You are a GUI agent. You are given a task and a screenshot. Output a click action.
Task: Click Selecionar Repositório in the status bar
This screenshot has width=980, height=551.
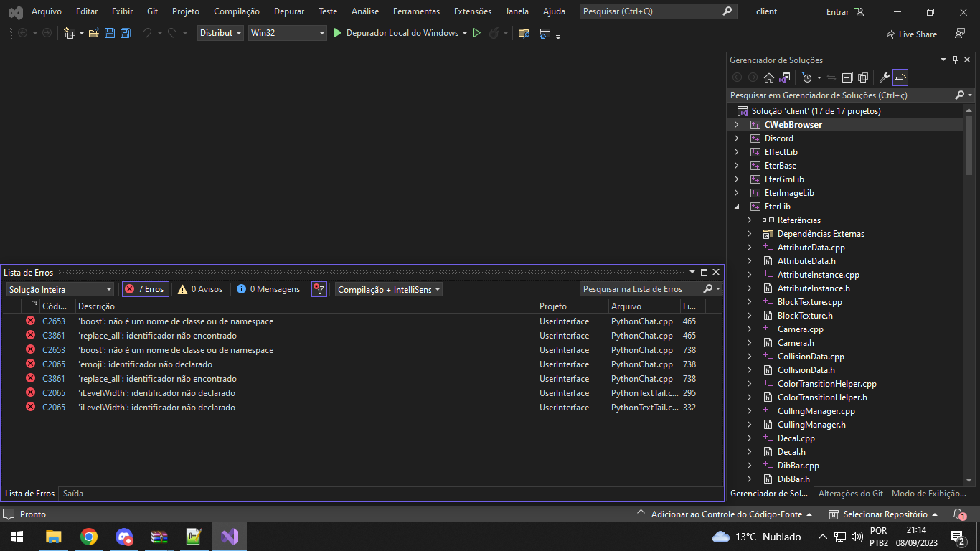[x=885, y=514]
